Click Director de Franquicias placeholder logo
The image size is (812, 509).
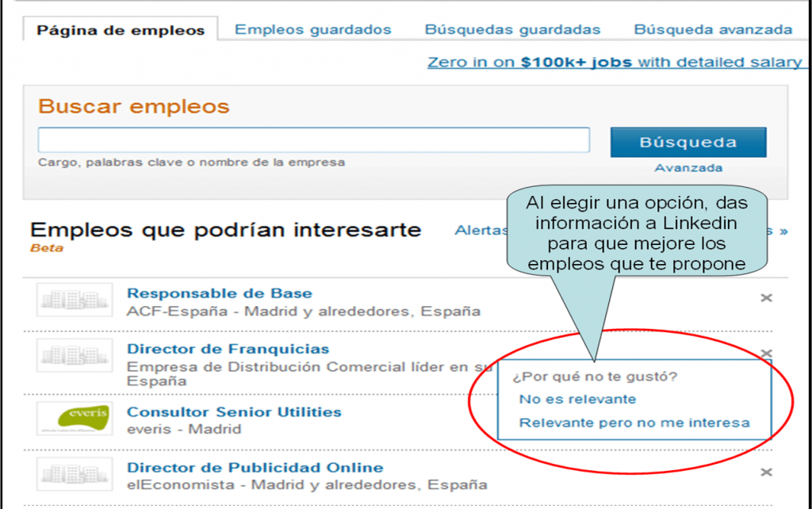click(75, 355)
